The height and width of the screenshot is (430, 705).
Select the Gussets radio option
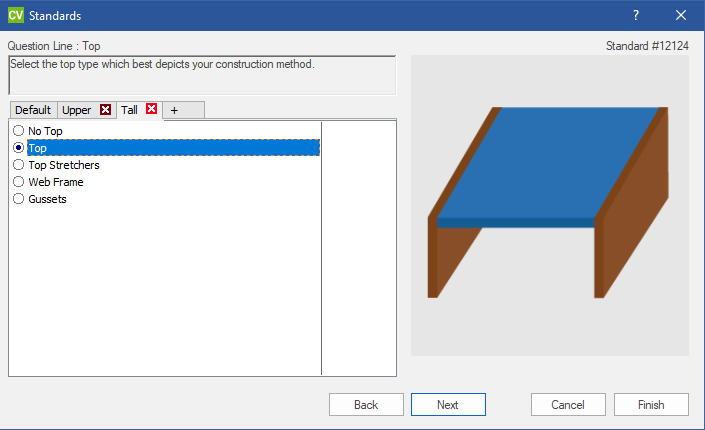[19, 199]
